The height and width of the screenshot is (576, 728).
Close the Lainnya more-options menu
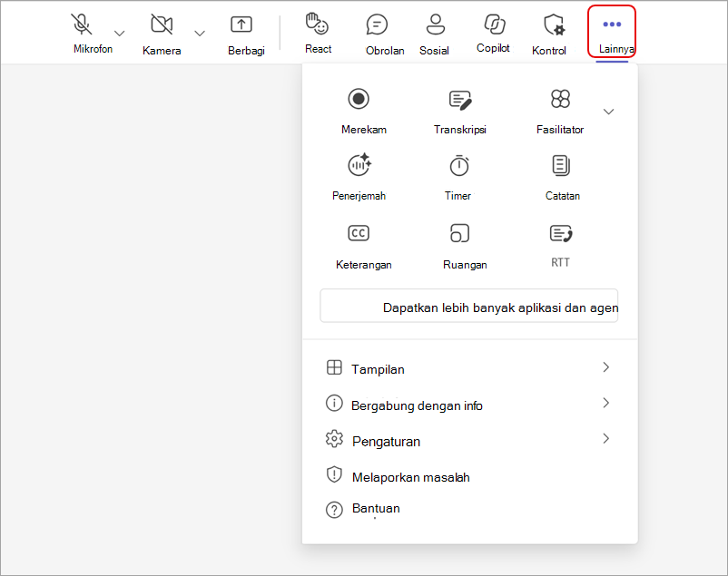click(x=612, y=32)
